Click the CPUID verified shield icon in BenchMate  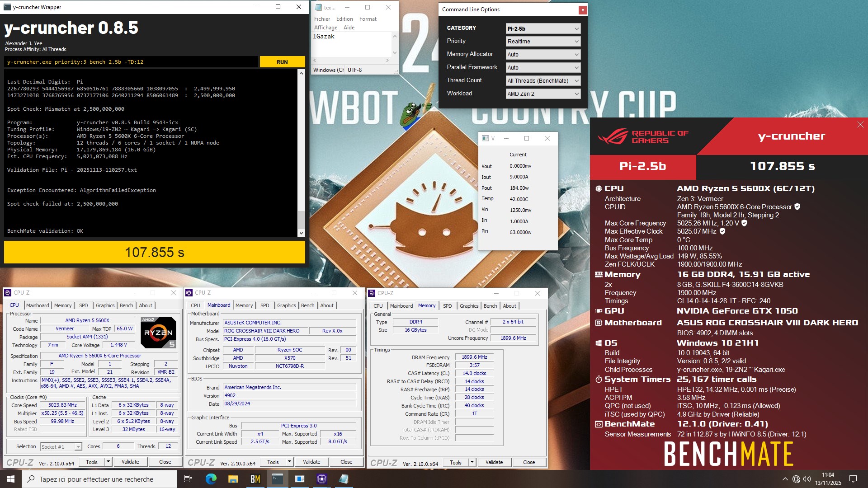[x=797, y=206]
